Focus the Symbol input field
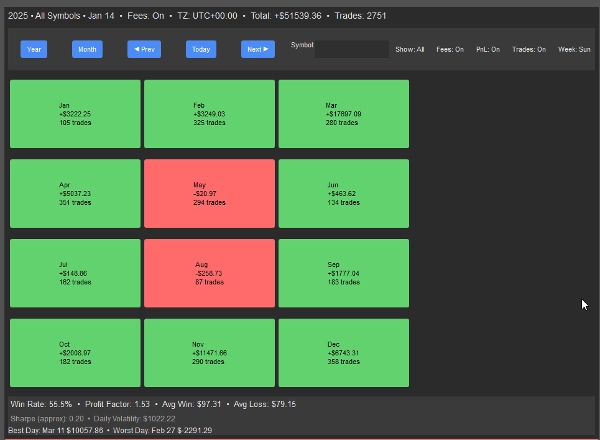 (351, 49)
